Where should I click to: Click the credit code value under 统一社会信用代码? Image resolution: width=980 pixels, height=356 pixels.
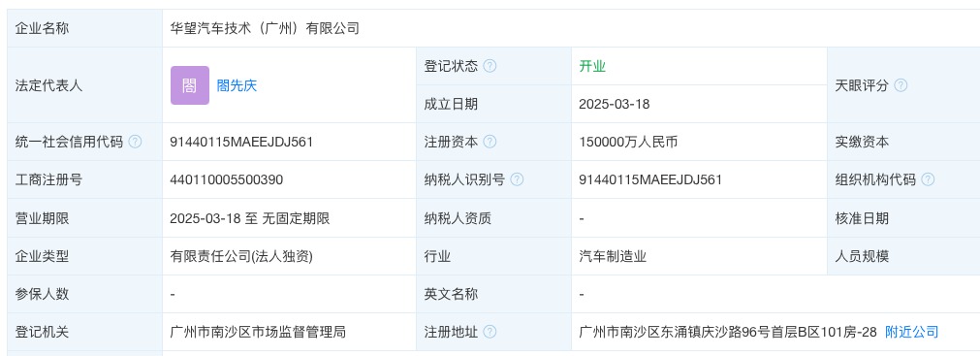[241, 142]
